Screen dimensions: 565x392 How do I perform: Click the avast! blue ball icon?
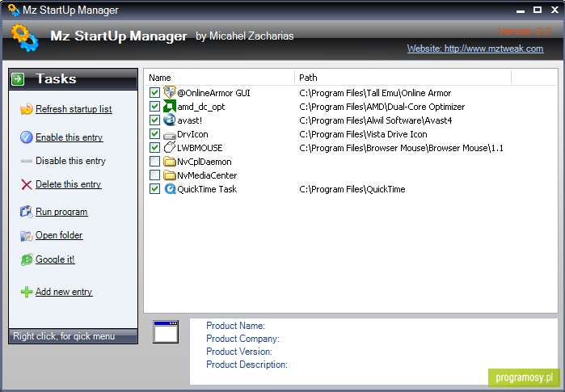[x=170, y=120]
